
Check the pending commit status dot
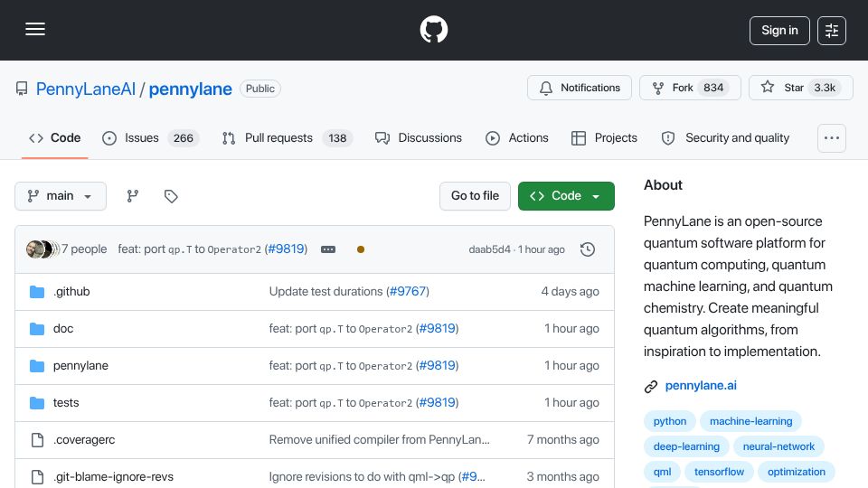(x=361, y=249)
